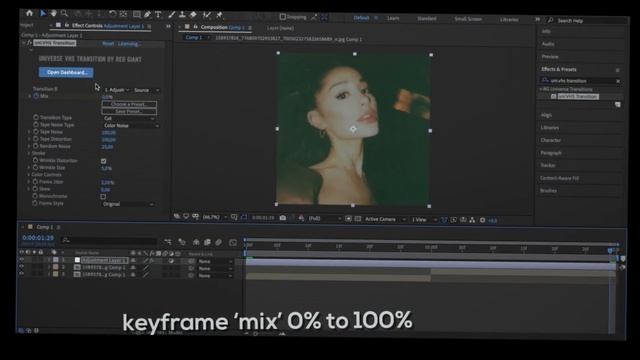This screenshot has height=360, width=640.
Task: Open the Tape Noise Type dropdown showing Color Noise
Action: click(x=131, y=126)
